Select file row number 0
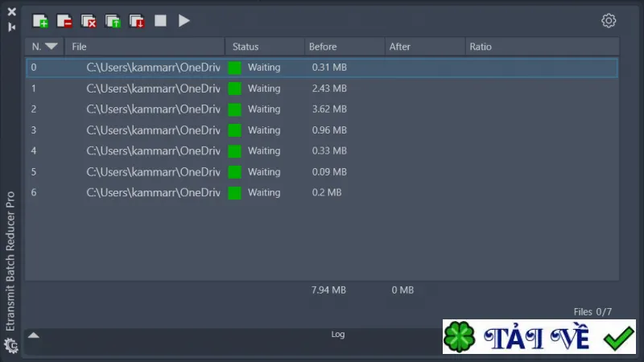Screen dimensions: 644x362 (321, 68)
